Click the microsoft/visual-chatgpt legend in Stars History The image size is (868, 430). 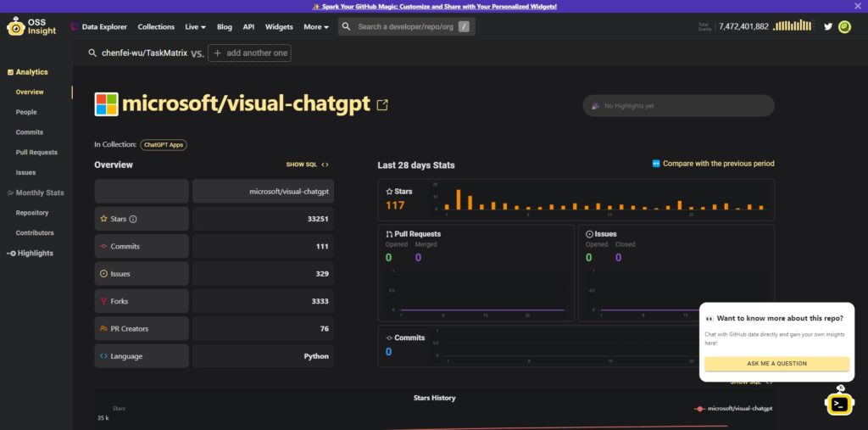[733, 409]
